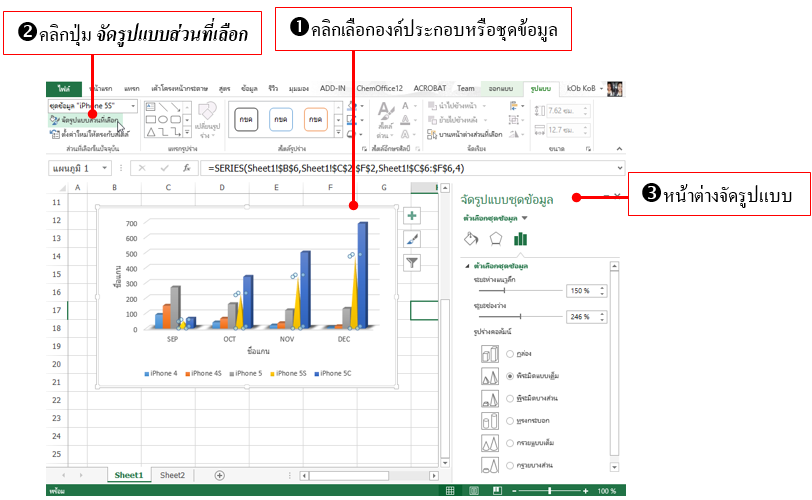The width and height of the screenshot is (812, 500).
Task: Select the Series Options bar chart icon
Action: [520, 239]
